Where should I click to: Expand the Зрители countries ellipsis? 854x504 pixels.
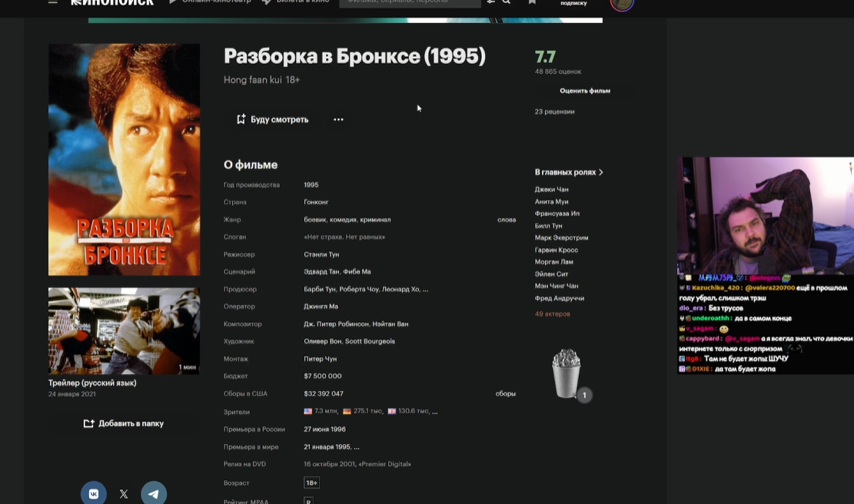coord(434,412)
